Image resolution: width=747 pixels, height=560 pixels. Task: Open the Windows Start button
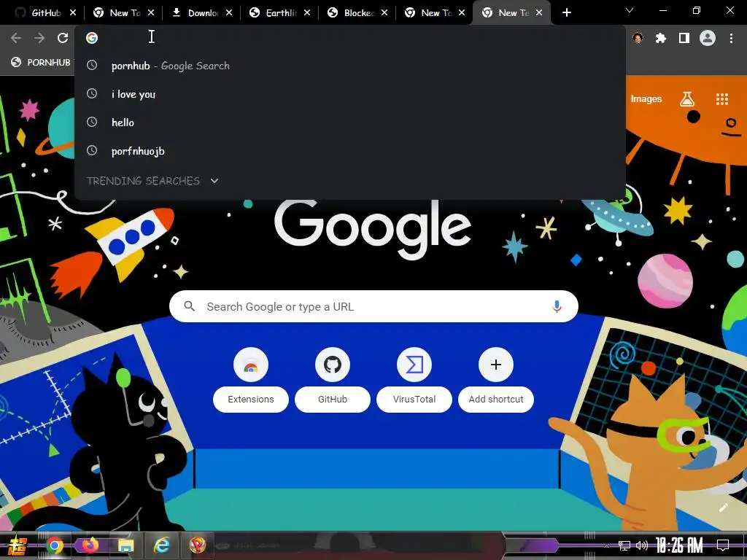pyautogui.click(x=17, y=545)
